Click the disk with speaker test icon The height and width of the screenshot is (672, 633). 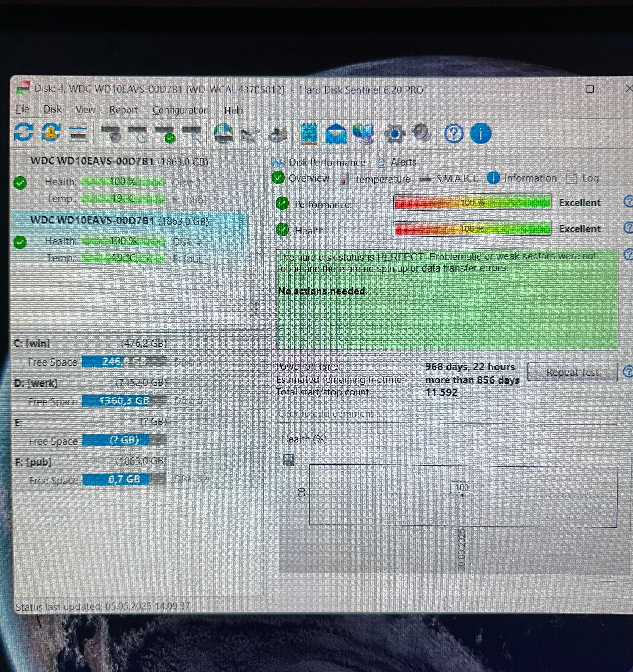[112, 134]
